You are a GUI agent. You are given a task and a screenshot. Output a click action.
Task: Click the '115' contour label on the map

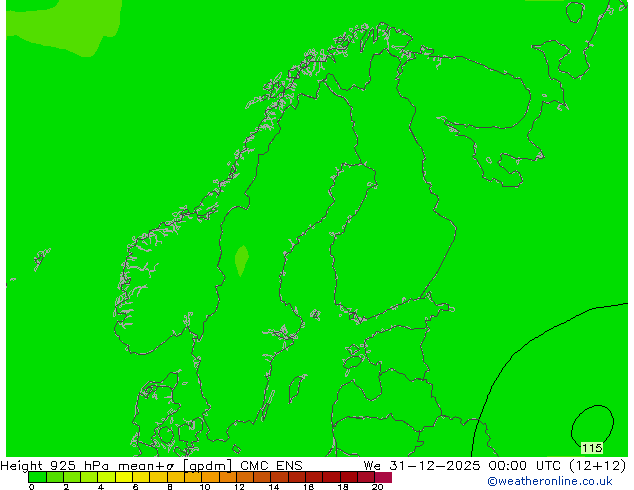click(592, 448)
